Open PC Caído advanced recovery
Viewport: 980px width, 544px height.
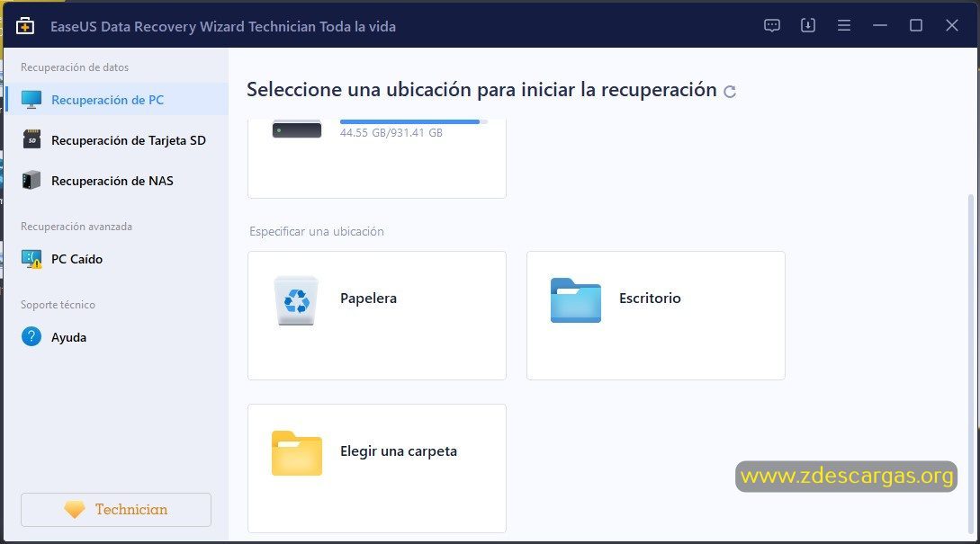(x=116, y=259)
